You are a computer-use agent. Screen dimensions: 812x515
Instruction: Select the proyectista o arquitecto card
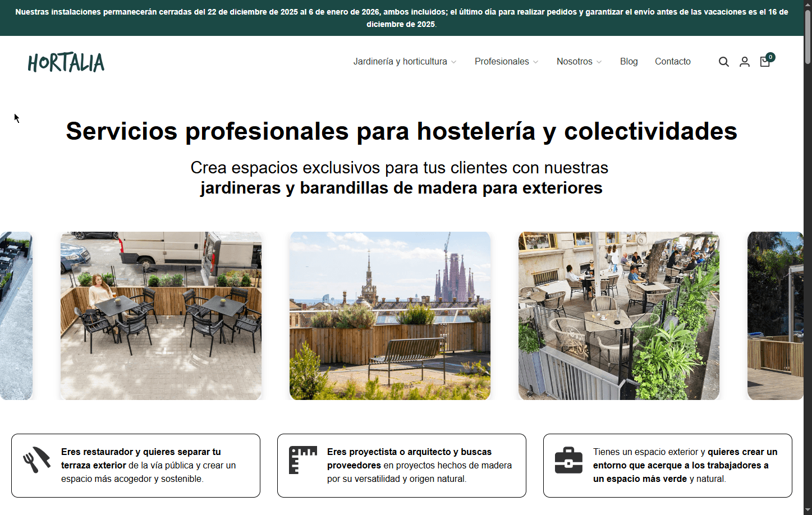pyautogui.click(x=402, y=466)
